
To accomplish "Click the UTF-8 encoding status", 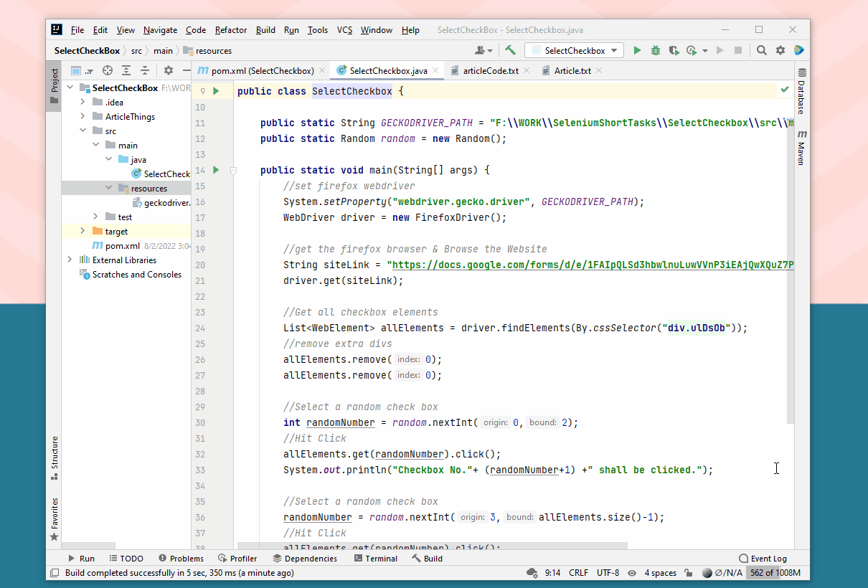I will pyautogui.click(x=608, y=573).
